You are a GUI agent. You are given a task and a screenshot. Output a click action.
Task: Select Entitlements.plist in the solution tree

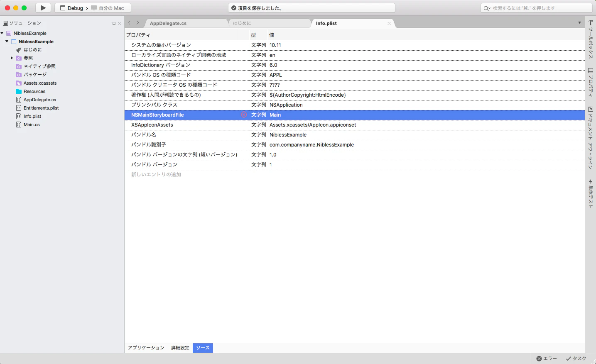tap(41, 108)
